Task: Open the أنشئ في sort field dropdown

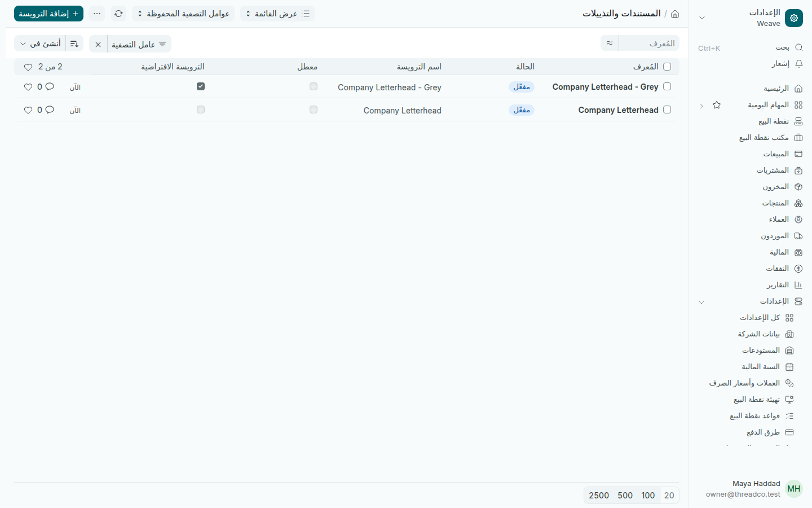Action: coord(39,43)
